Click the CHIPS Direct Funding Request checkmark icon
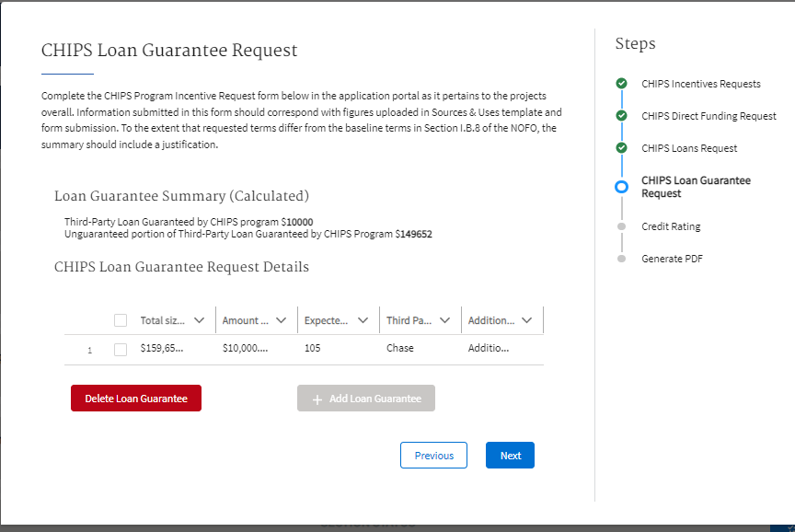 pos(622,116)
